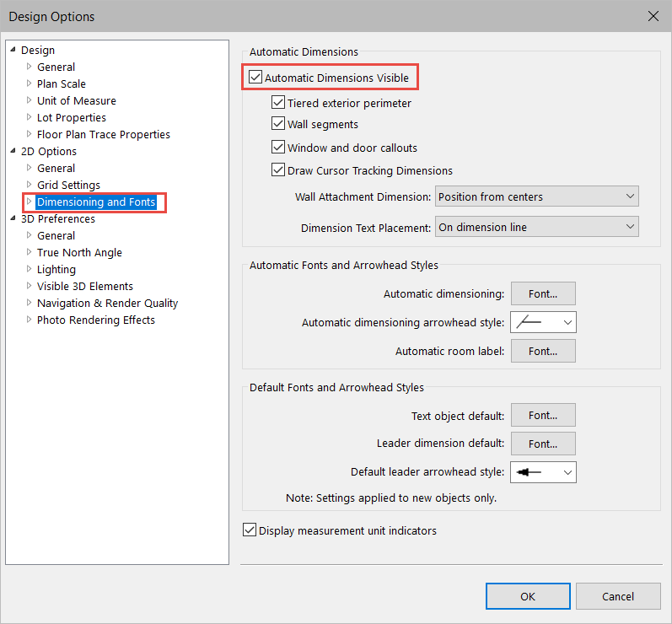Open Lot Properties settings
672x624 pixels.
point(72,117)
